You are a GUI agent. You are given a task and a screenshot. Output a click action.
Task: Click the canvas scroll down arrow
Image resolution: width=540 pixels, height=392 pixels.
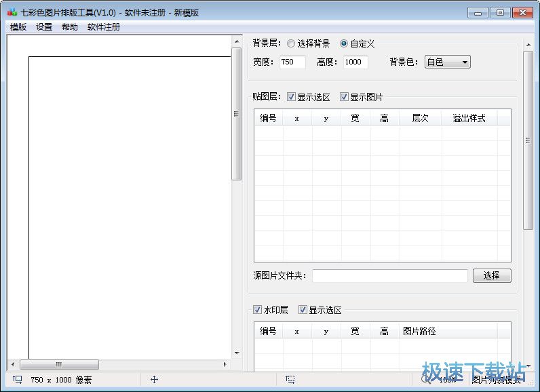pos(236,353)
